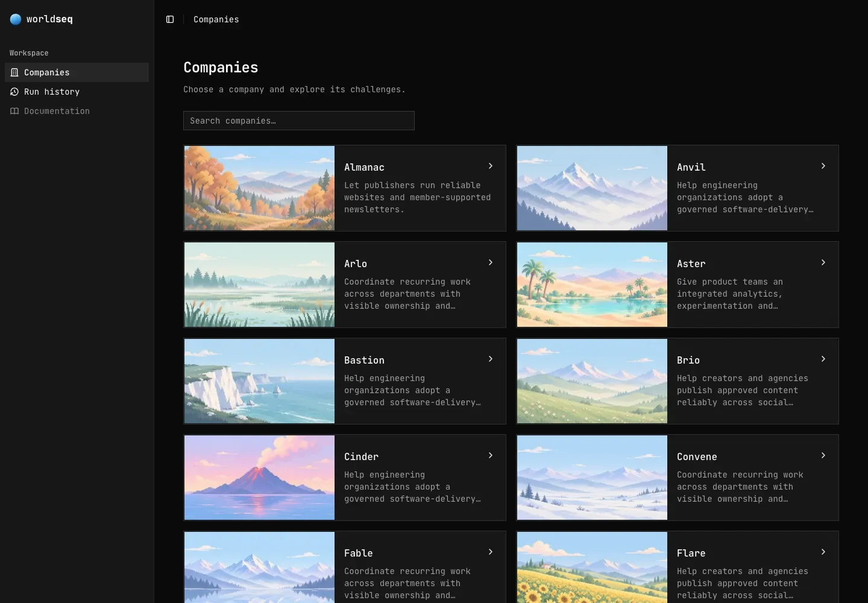Click the Brio green meadow thumbnail

point(592,381)
